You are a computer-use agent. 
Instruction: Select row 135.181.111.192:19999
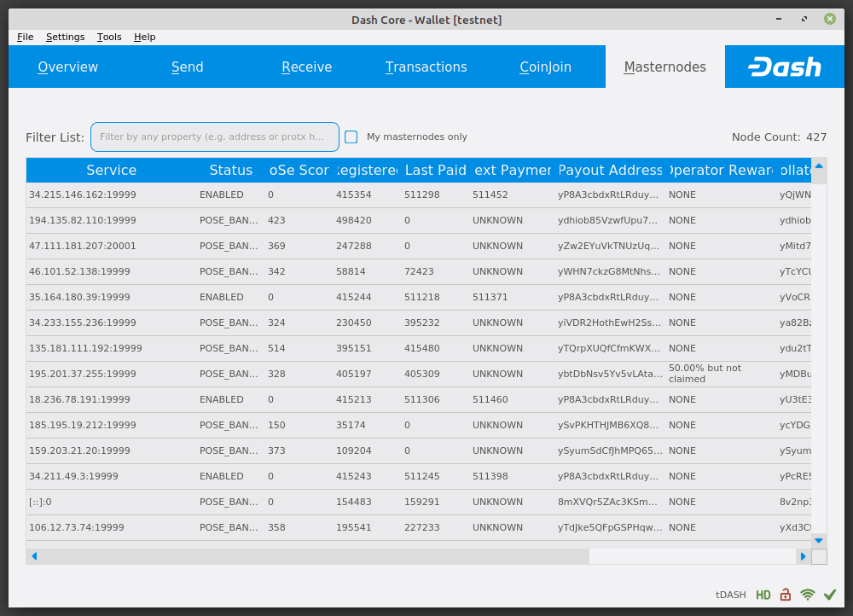click(x=418, y=348)
